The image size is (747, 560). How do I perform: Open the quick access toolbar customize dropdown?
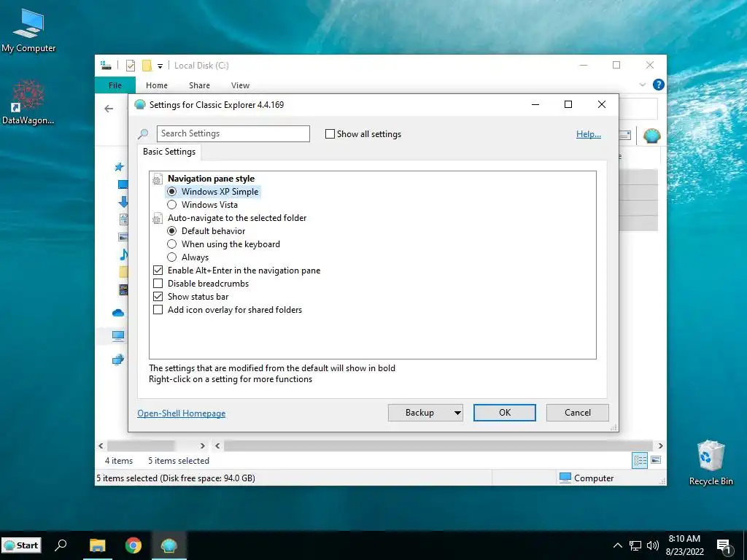click(x=160, y=66)
